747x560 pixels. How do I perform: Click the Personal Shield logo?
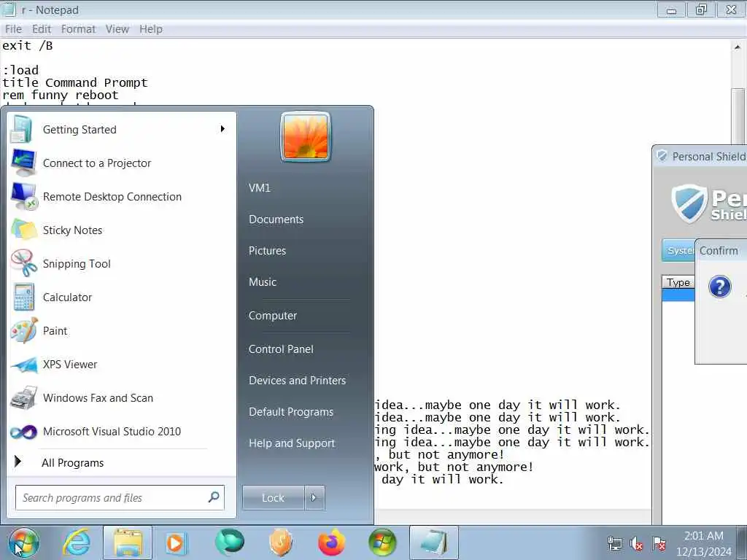pos(708,203)
